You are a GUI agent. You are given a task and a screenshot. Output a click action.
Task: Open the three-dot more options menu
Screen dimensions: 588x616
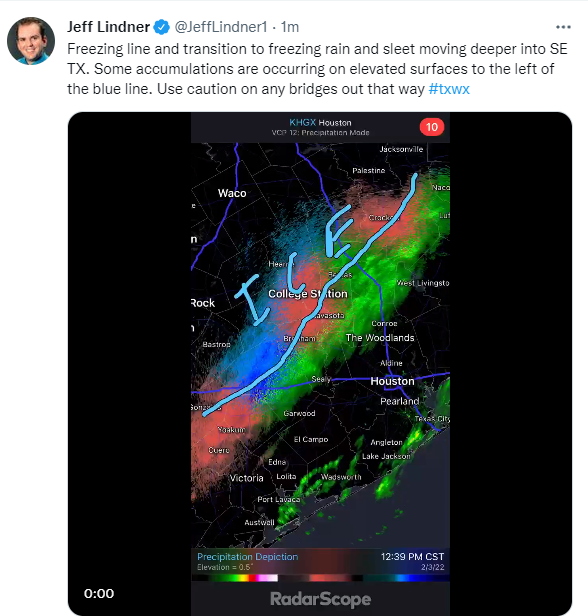tap(563, 27)
